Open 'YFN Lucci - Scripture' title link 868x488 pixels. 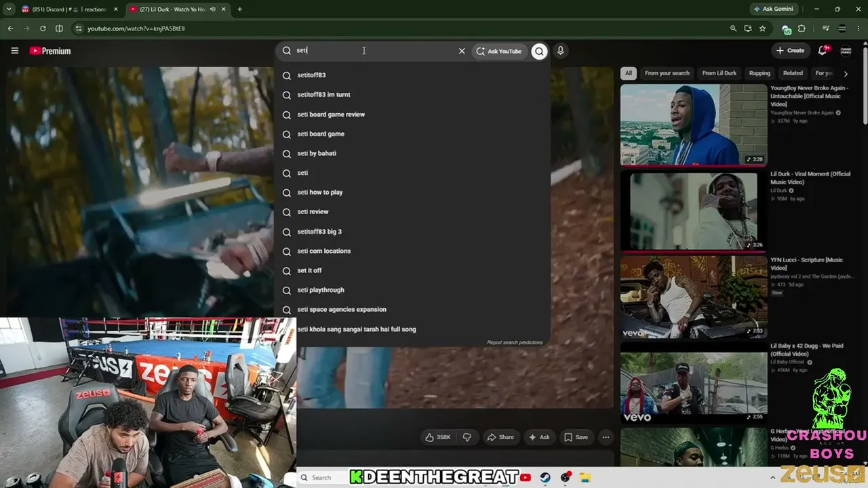pos(807,264)
